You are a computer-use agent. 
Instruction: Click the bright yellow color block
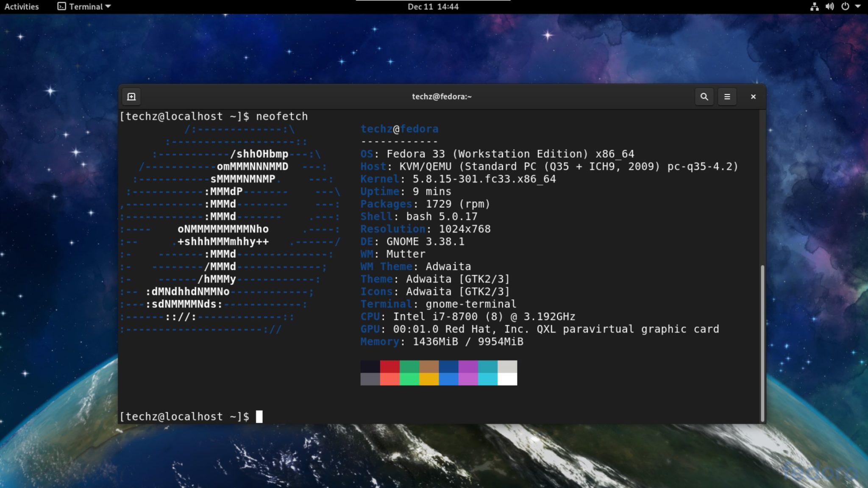coord(429,379)
